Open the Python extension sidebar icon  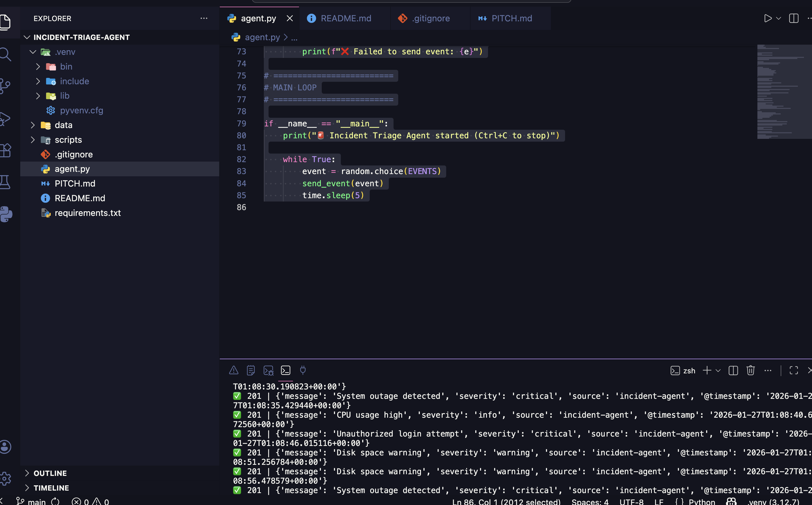pyautogui.click(x=6, y=214)
